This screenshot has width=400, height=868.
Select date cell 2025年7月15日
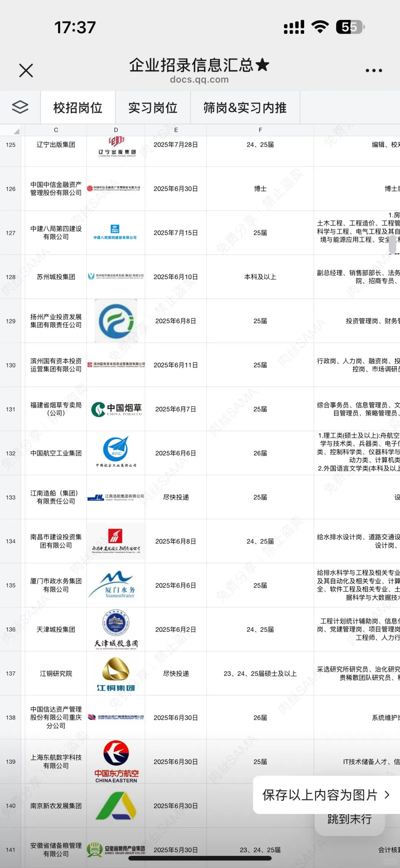176,233
